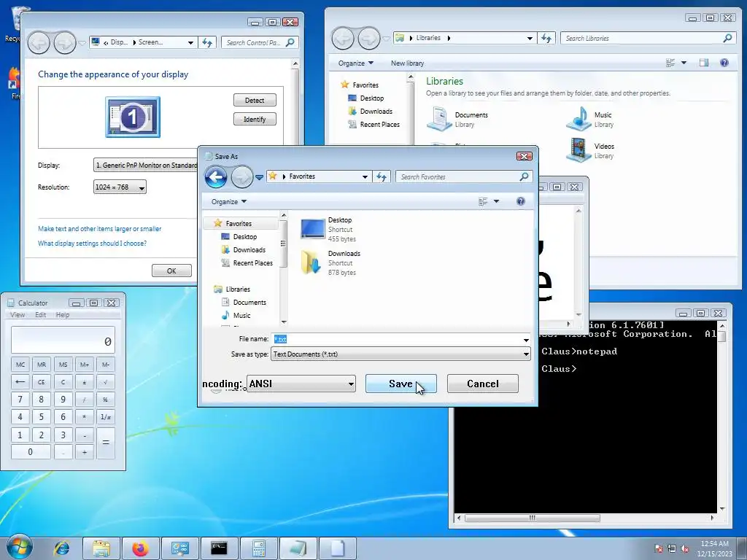
Task: Click the 7 key in Calculator
Action: coord(20,400)
